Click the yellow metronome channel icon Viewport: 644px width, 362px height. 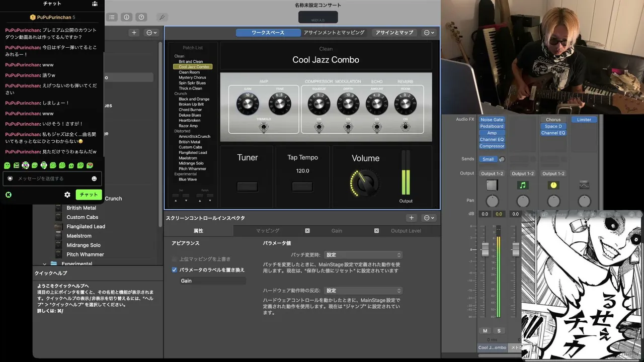[x=553, y=186]
